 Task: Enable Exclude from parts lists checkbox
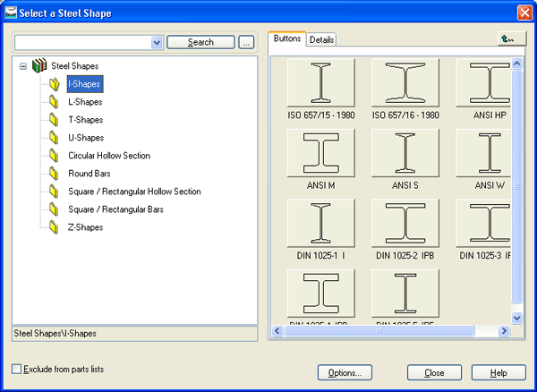click(17, 368)
